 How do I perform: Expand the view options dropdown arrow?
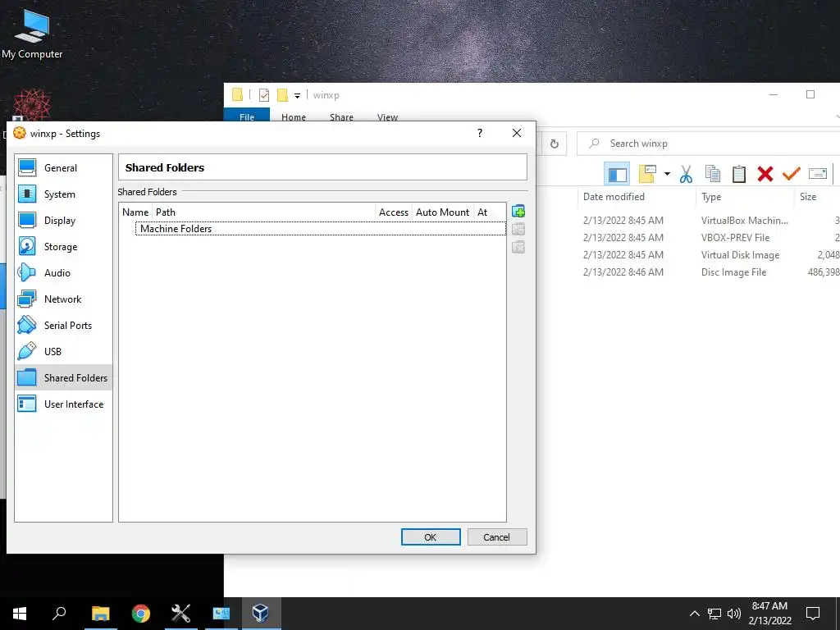[667, 174]
